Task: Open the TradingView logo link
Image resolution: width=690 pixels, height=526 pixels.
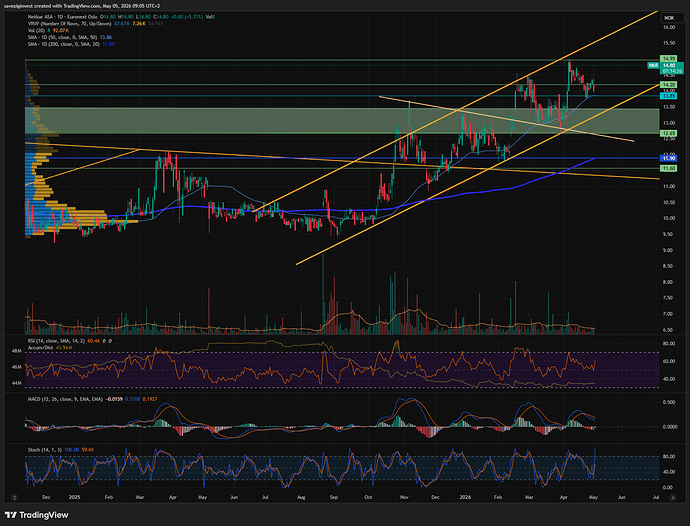Action: (37, 515)
